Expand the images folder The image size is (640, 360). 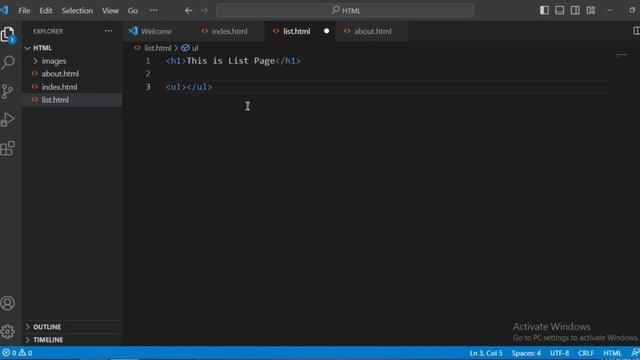pyautogui.click(x=72, y=61)
